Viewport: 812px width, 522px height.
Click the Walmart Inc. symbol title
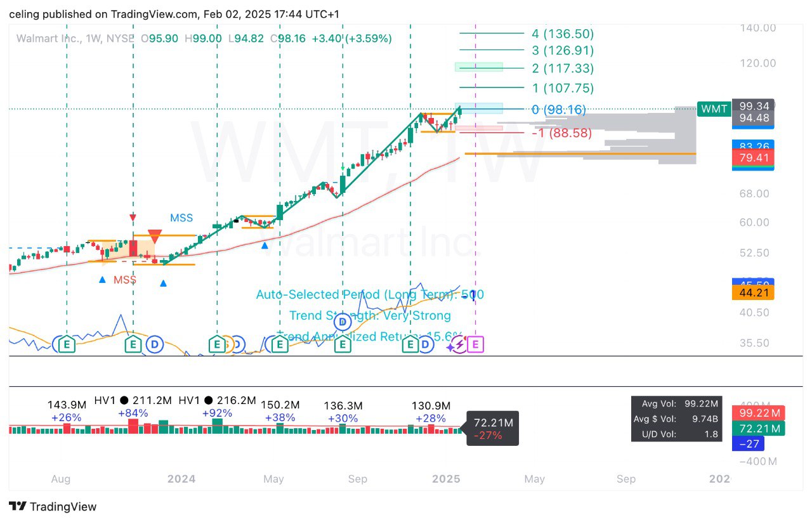click(49, 39)
